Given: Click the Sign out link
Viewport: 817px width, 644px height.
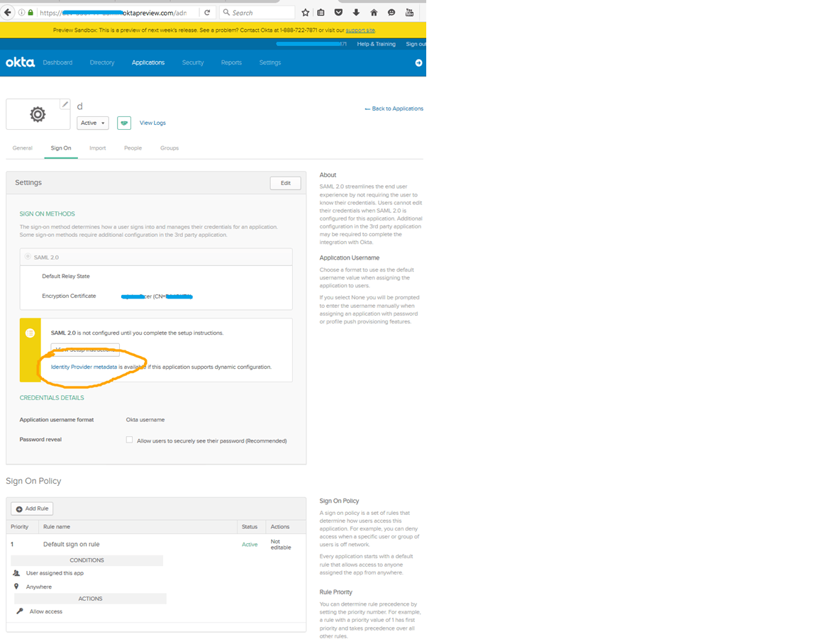Looking at the screenshot, I should 416,44.
